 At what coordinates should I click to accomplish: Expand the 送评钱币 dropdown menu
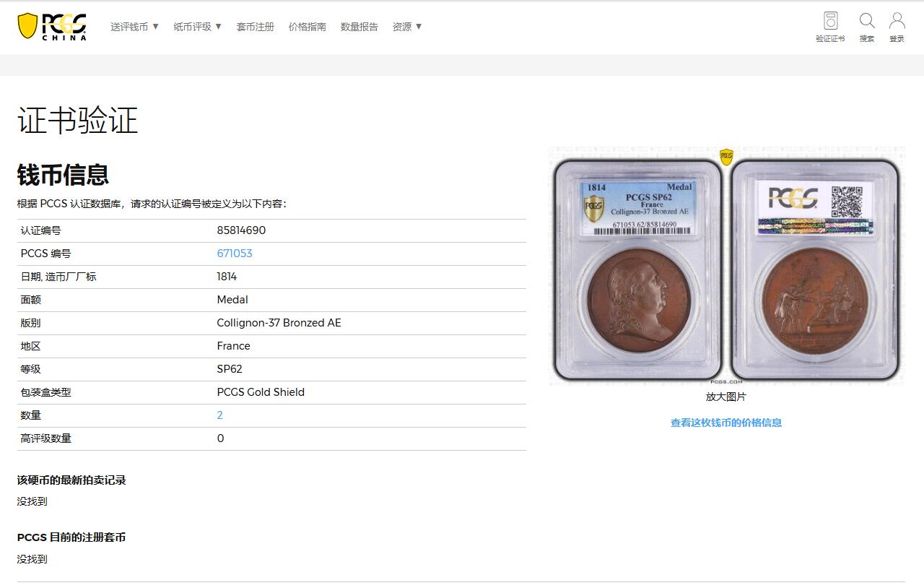pos(135,27)
